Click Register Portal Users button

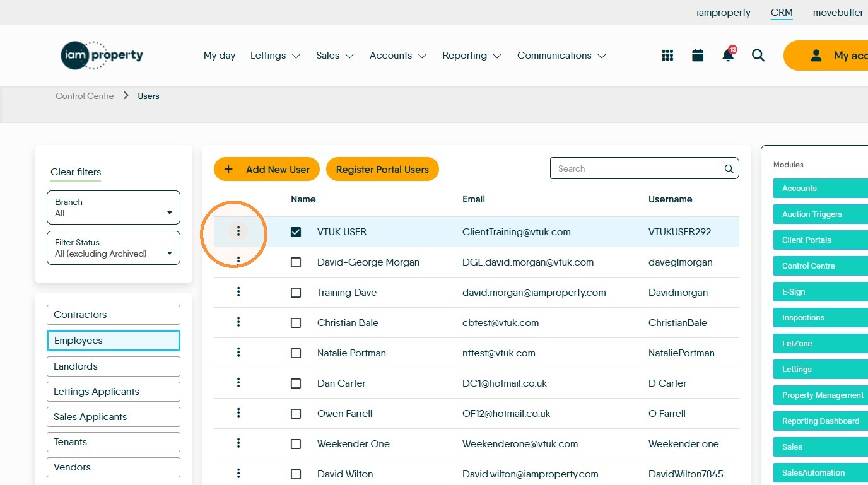pyautogui.click(x=382, y=169)
